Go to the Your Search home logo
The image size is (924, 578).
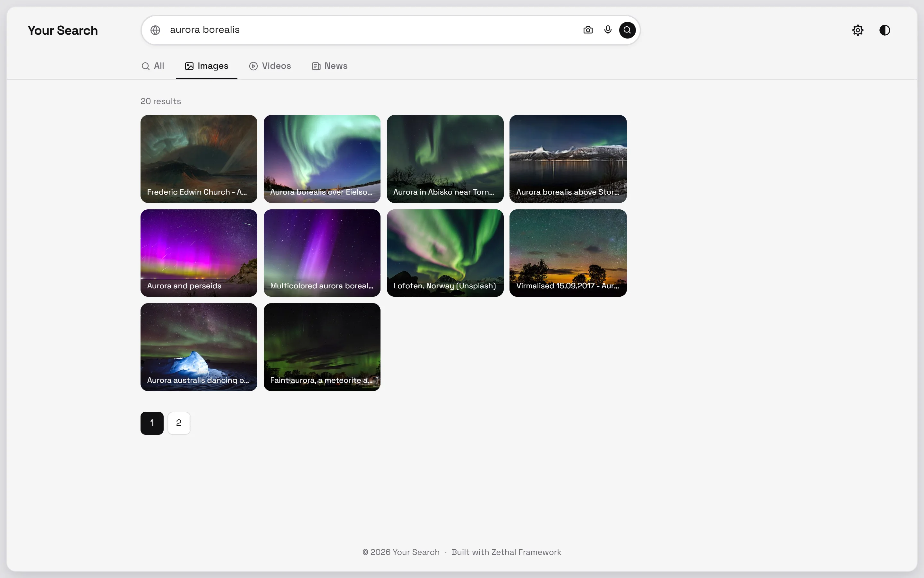(63, 31)
